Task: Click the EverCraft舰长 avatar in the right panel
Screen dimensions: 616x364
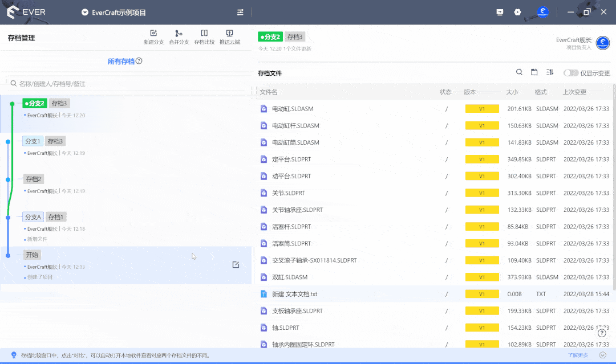Action: (x=603, y=43)
